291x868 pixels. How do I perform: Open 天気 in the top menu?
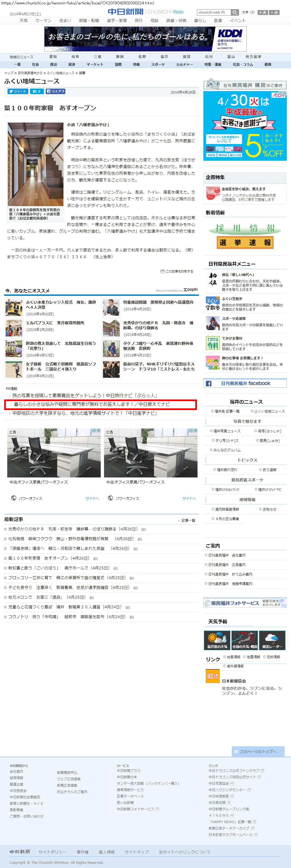(24, 21)
